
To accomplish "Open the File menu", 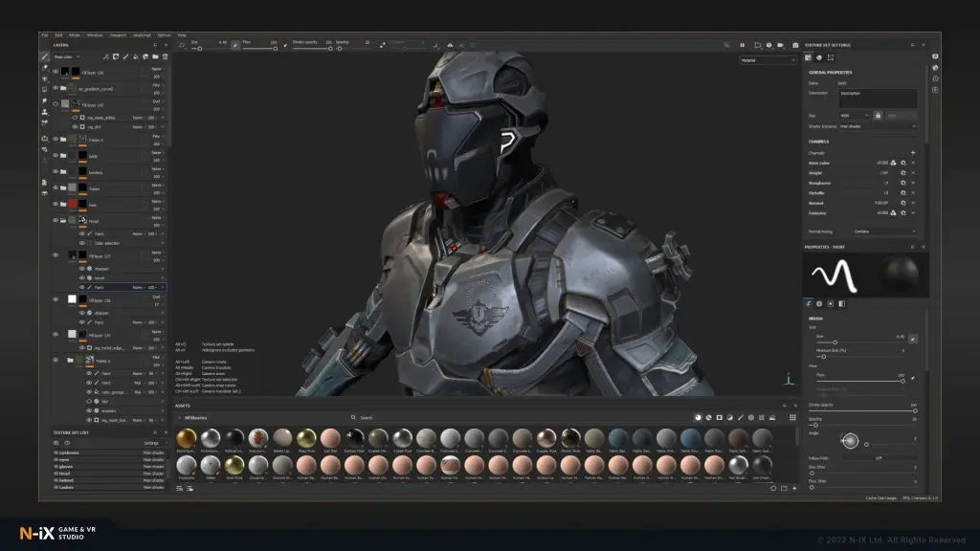I will [x=45, y=34].
